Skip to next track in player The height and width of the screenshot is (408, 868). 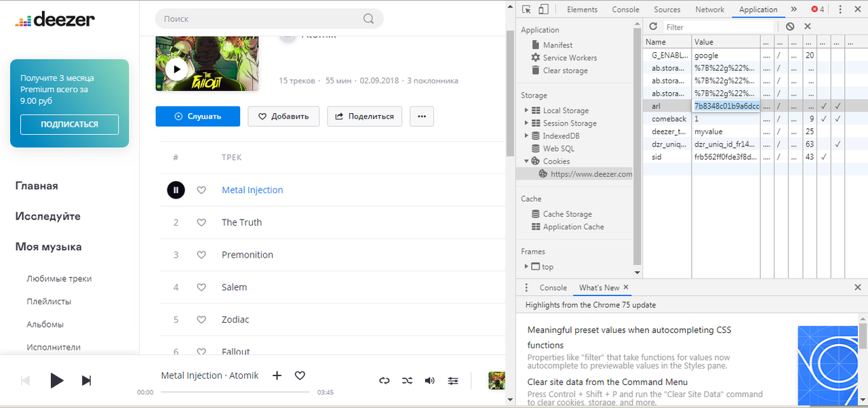coord(86,381)
